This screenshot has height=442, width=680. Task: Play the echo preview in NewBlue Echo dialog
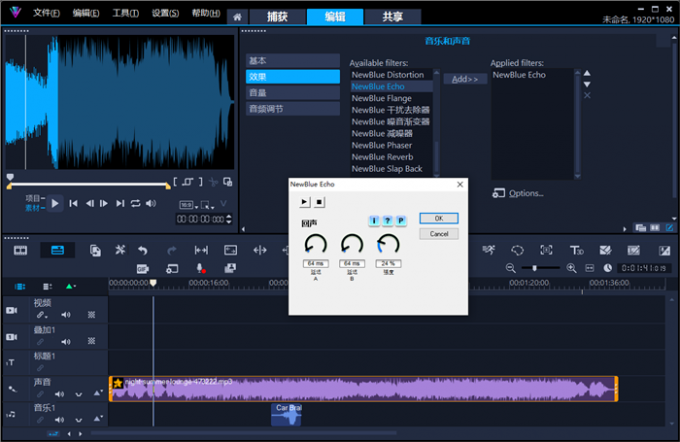click(305, 201)
